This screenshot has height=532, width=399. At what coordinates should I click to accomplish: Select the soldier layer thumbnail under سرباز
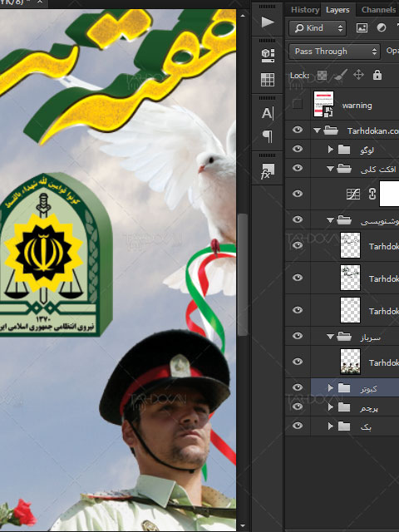coord(350,362)
